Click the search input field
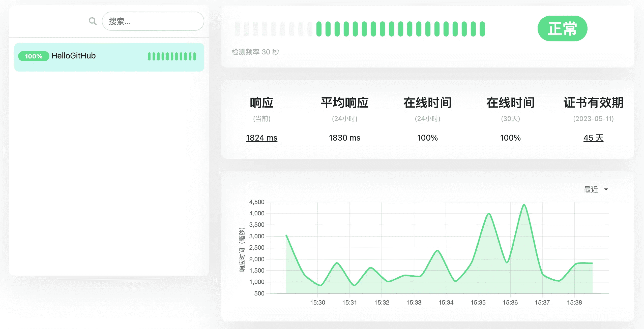The width and height of the screenshot is (644, 329). pyautogui.click(x=153, y=21)
